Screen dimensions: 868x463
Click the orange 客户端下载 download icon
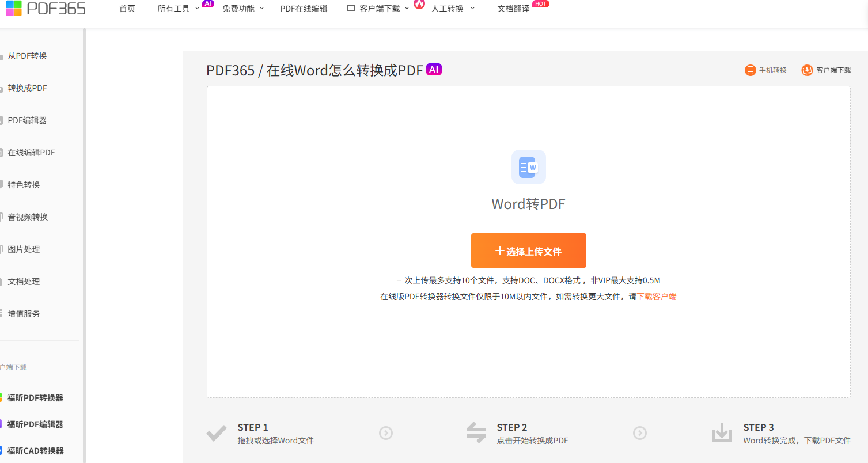(807, 70)
